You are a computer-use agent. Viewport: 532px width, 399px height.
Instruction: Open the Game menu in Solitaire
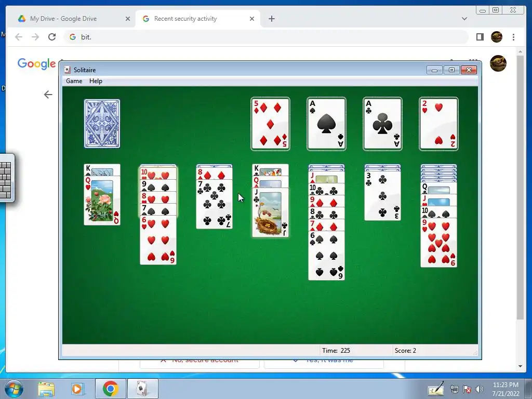pyautogui.click(x=74, y=81)
